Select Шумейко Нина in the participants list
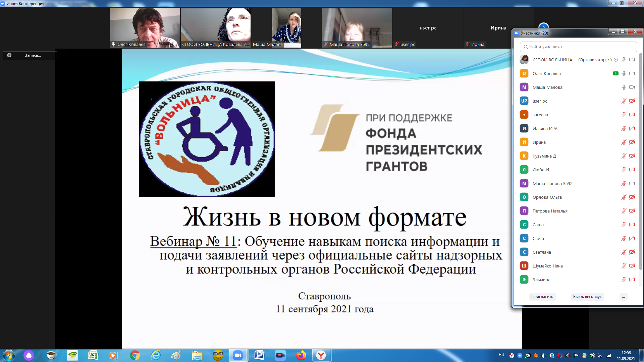The width and height of the screenshot is (644, 362). click(577, 266)
